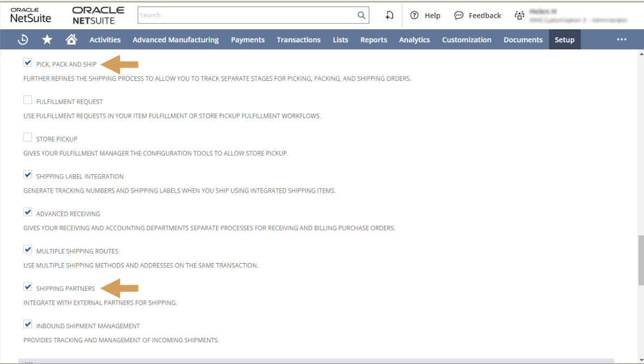Open the Documents menu
Viewport: 644px width, 364px height.
523,40
